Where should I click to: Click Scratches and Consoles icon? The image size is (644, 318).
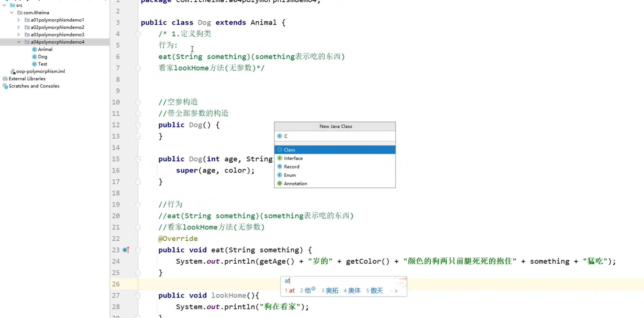pos(5,86)
